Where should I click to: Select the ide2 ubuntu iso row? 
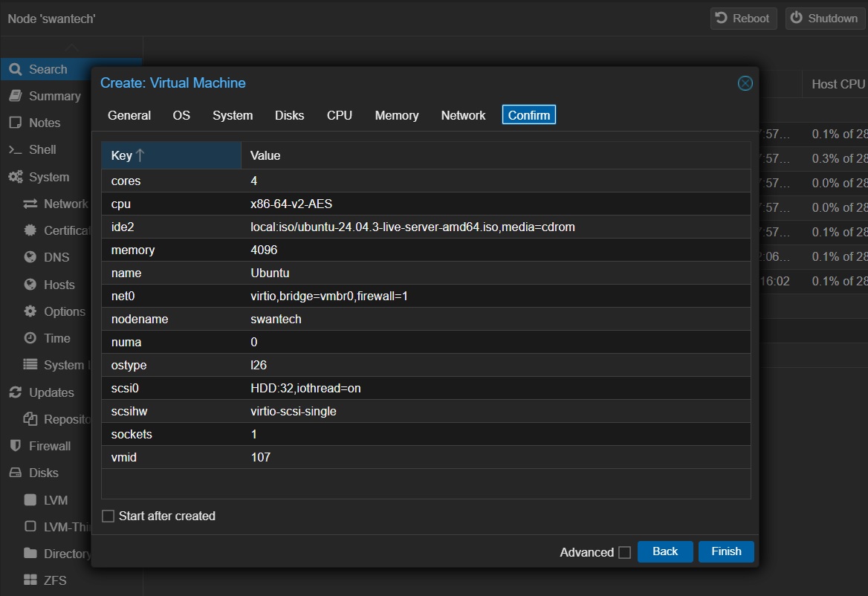pos(426,227)
